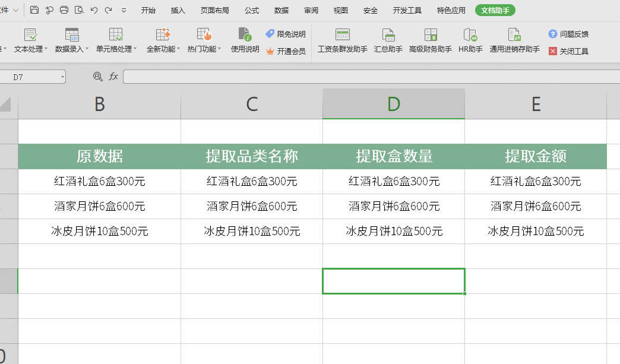Expand the 热门功能 dropdown arrow
The width and height of the screenshot is (620, 364).
tap(220, 49)
